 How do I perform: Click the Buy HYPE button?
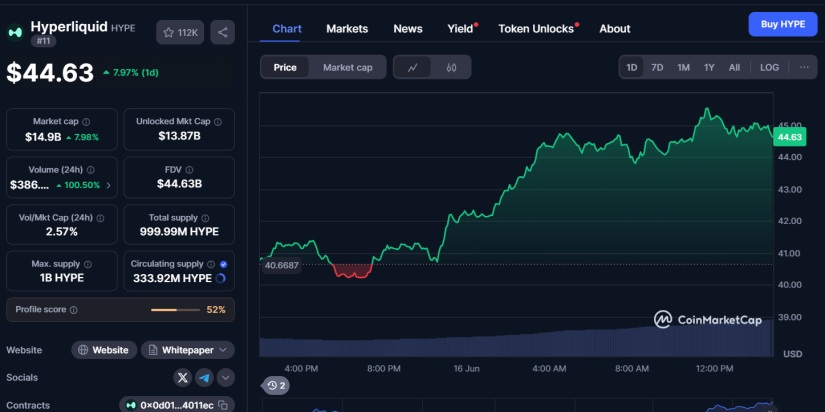tap(783, 24)
